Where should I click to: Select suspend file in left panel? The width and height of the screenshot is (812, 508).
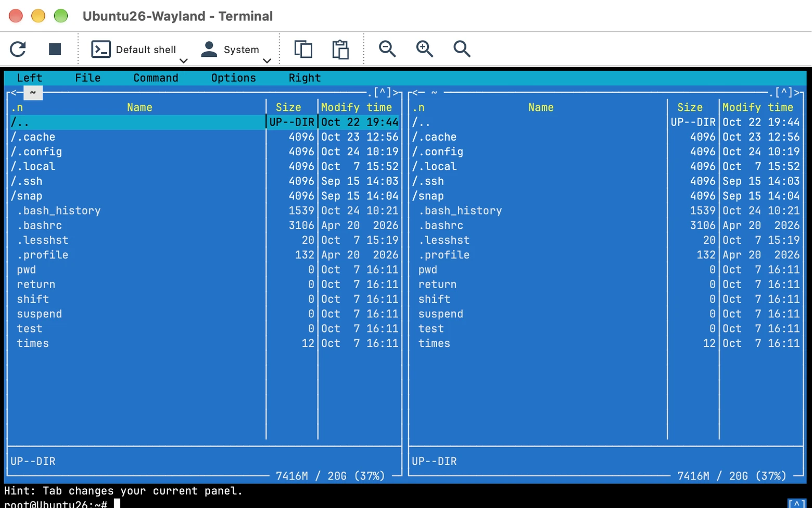point(204,314)
